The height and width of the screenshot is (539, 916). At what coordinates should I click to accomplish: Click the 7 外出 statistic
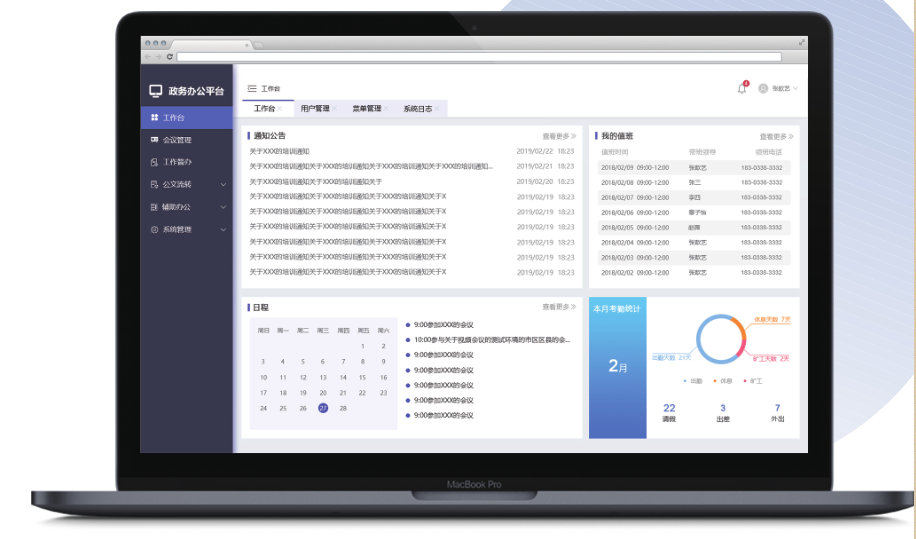[x=778, y=413]
